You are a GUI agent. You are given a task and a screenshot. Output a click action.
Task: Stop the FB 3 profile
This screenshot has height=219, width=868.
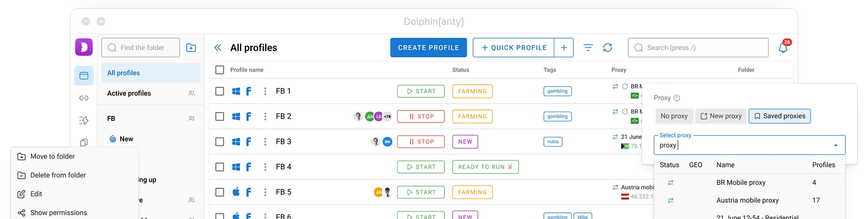click(x=421, y=142)
